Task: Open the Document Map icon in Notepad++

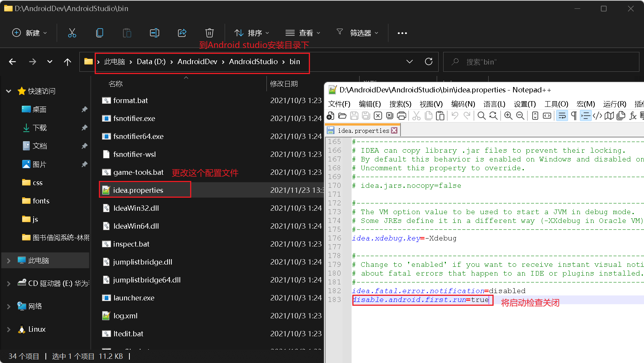Action: 609,116
